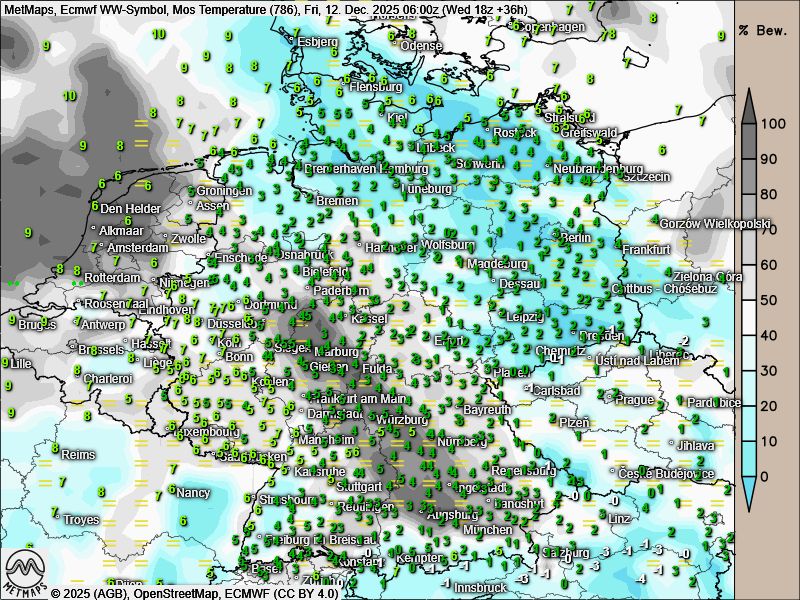800x600 pixels.
Task: Click the 100 percent legend color band
Action: (x=750, y=125)
